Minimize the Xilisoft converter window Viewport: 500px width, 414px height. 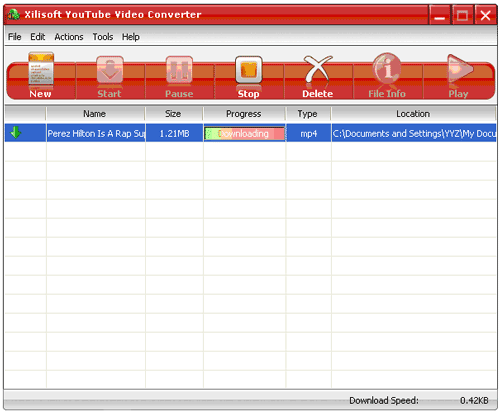coord(440,15)
